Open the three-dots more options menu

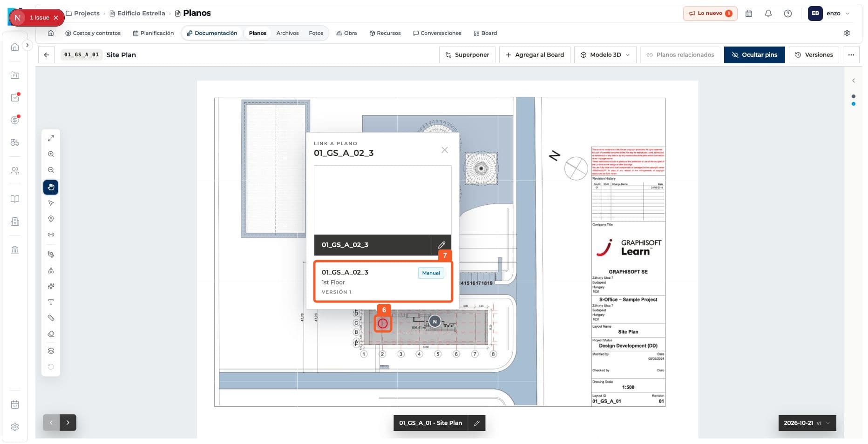click(x=851, y=55)
